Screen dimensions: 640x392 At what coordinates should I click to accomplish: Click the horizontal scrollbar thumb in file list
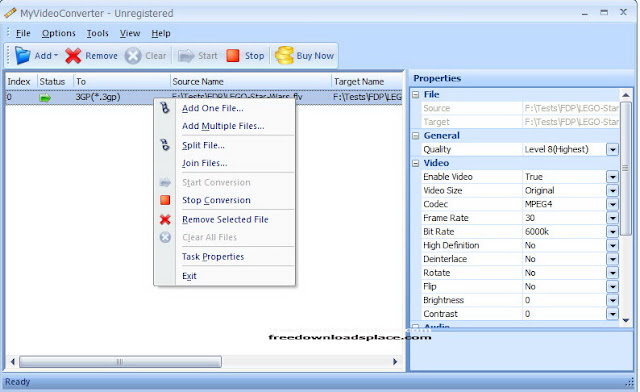coord(120,362)
